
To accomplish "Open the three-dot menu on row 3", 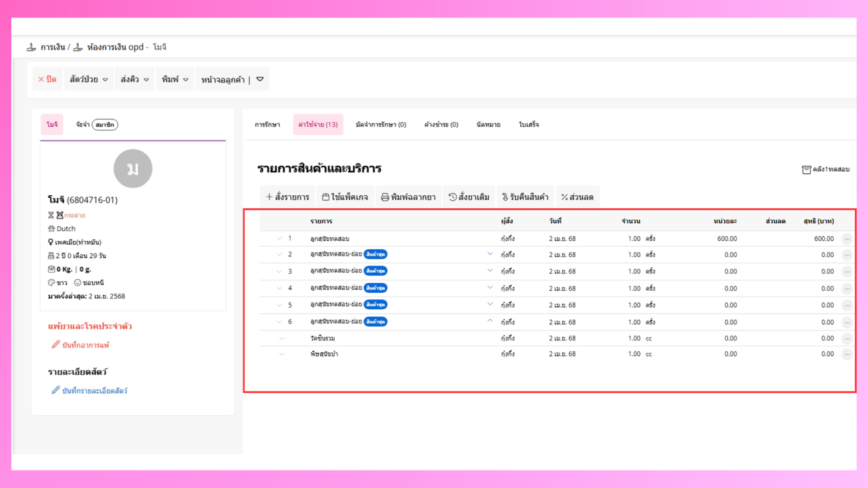I will [847, 272].
